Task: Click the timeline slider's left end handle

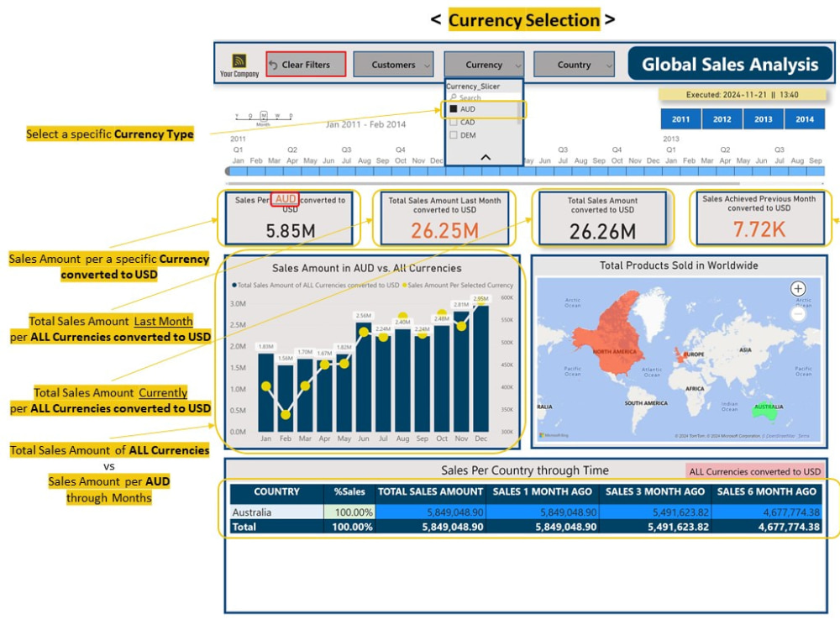Action: click(228, 171)
